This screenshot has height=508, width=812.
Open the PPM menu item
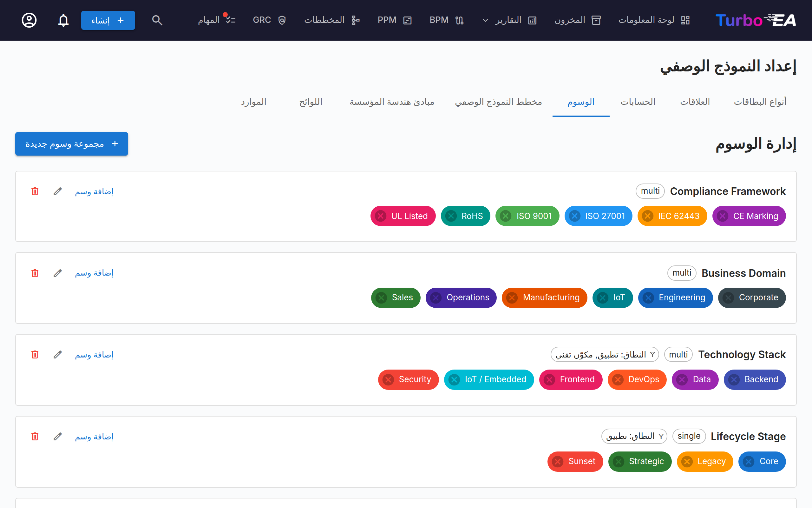(x=395, y=20)
